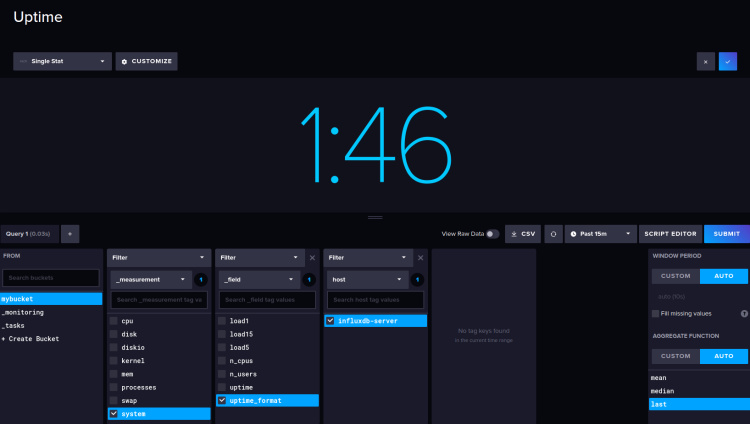This screenshot has width=750, height=424.
Task: Open the Past 15m time range dropdown
Action: (x=602, y=234)
